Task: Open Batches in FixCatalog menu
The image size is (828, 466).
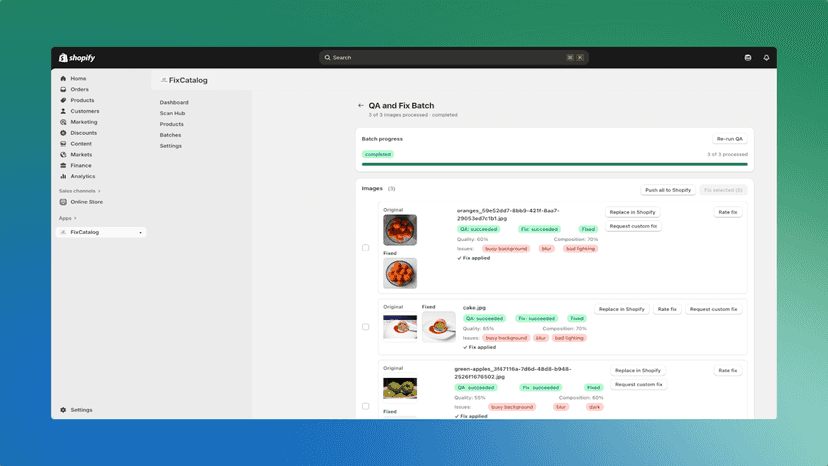Action: [x=171, y=135]
